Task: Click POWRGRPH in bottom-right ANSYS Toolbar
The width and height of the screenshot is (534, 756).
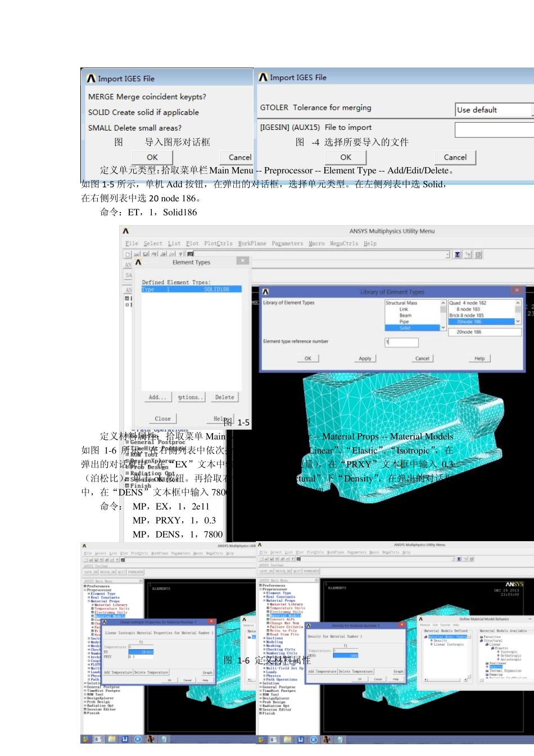Action: click(x=311, y=571)
